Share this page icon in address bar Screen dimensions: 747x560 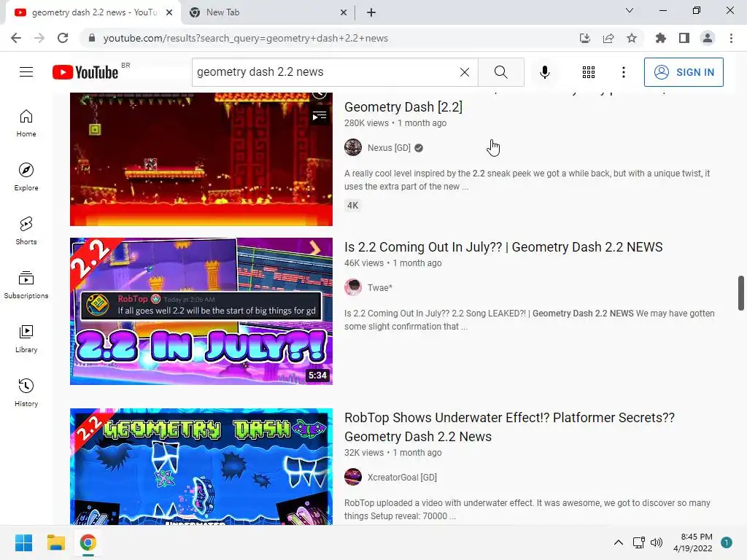click(x=608, y=38)
